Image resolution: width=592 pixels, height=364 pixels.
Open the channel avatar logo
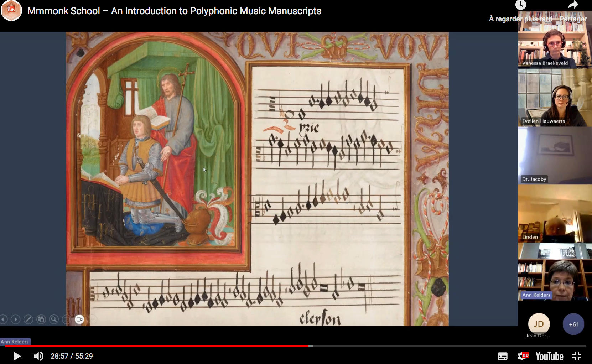(11, 10)
